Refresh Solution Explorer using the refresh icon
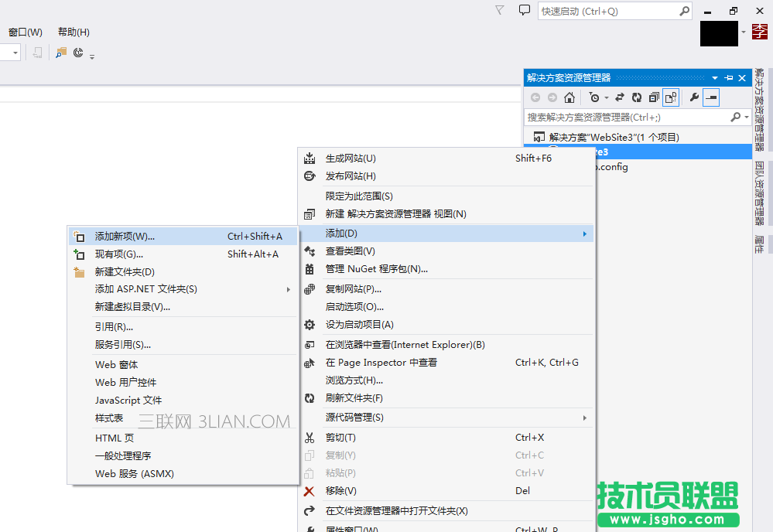 [636, 97]
